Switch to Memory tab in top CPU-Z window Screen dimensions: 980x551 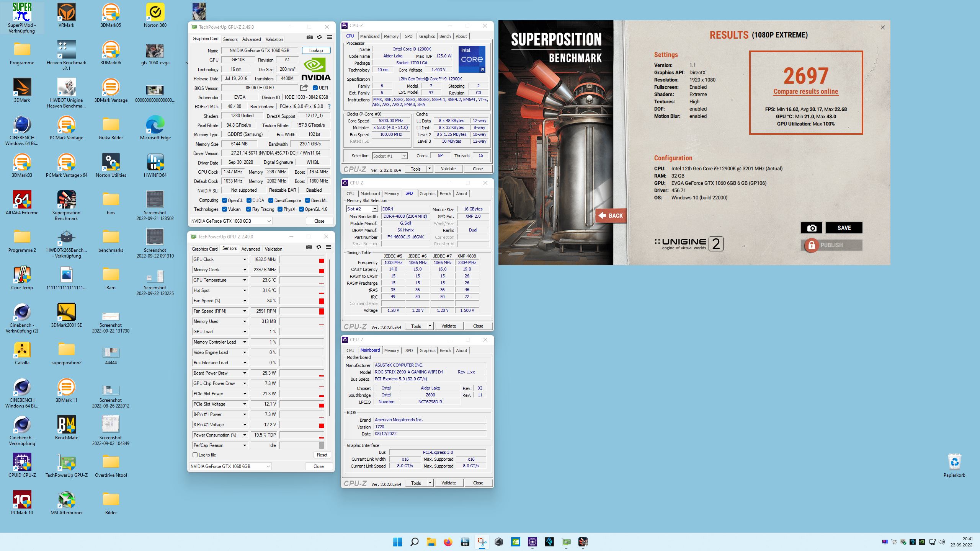pyautogui.click(x=391, y=36)
